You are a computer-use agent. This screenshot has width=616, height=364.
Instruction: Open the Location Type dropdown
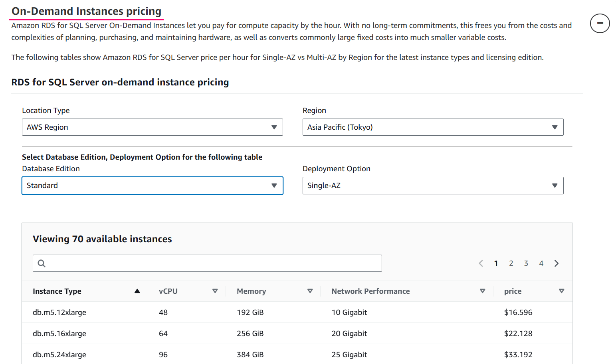click(153, 127)
